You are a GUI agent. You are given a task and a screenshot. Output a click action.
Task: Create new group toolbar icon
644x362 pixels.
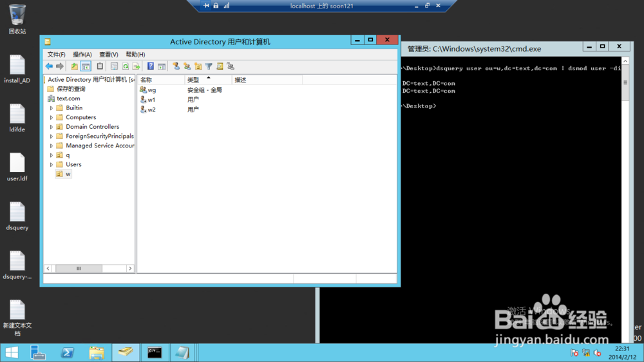click(x=187, y=66)
